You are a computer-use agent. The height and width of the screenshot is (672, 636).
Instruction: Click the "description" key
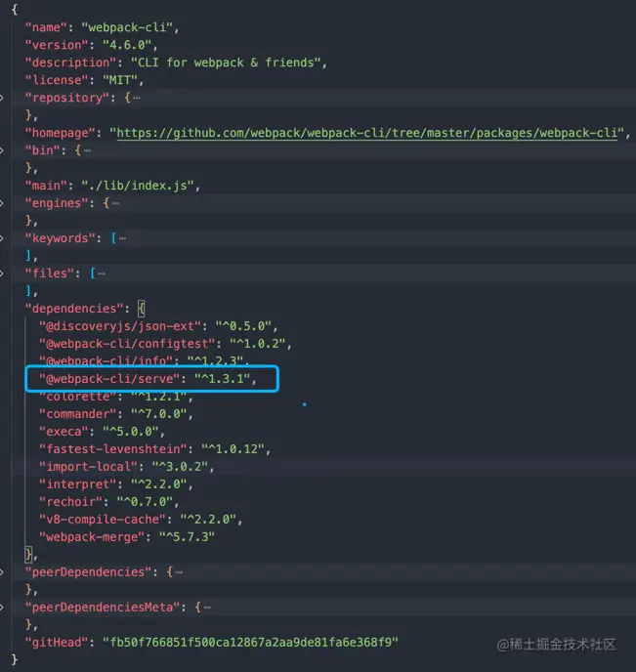pos(70,63)
